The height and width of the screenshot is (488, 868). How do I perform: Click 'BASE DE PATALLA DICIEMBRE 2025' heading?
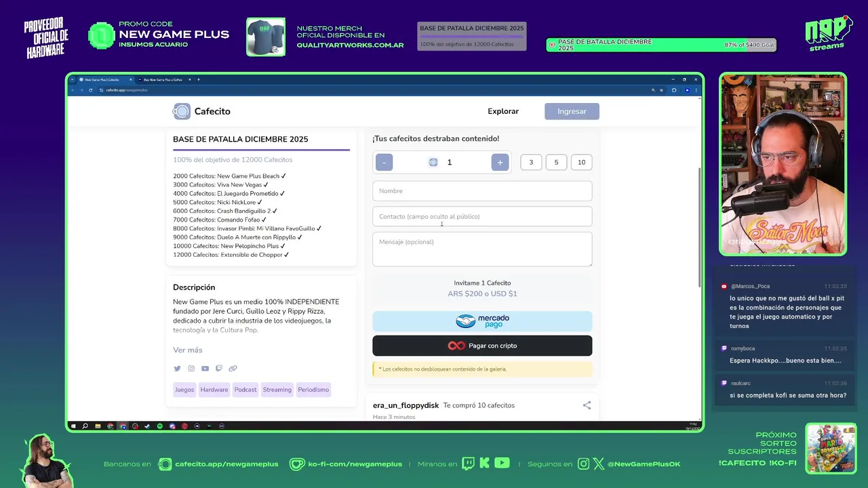pos(240,139)
